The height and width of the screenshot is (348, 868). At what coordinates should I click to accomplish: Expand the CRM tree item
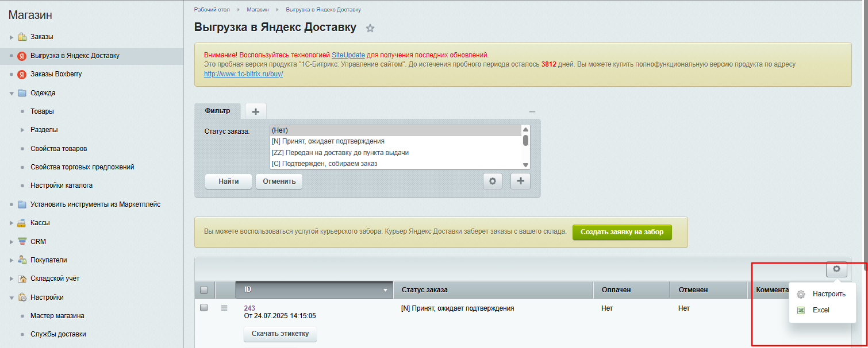tap(11, 242)
